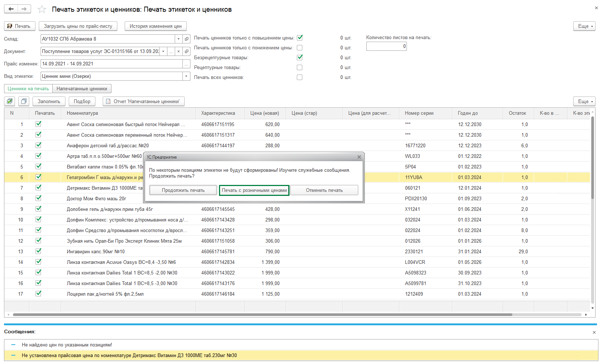This screenshot has width=601, height=364.
Task: Add page to favorites with star icon
Action: (42, 10)
